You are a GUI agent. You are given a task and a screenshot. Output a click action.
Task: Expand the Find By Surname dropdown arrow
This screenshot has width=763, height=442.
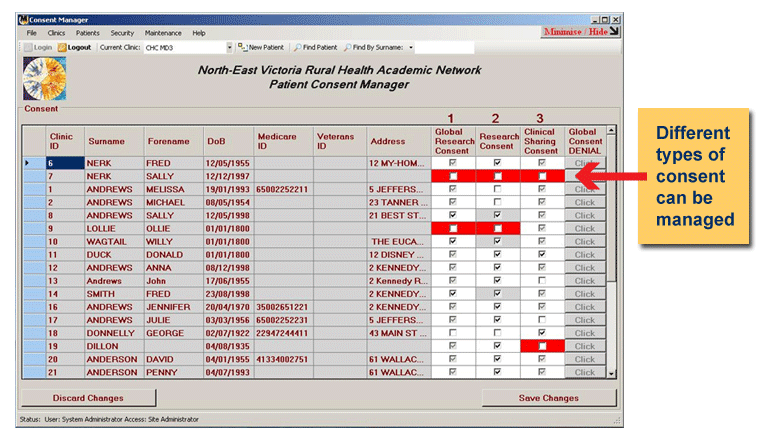pyautogui.click(x=411, y=48)
